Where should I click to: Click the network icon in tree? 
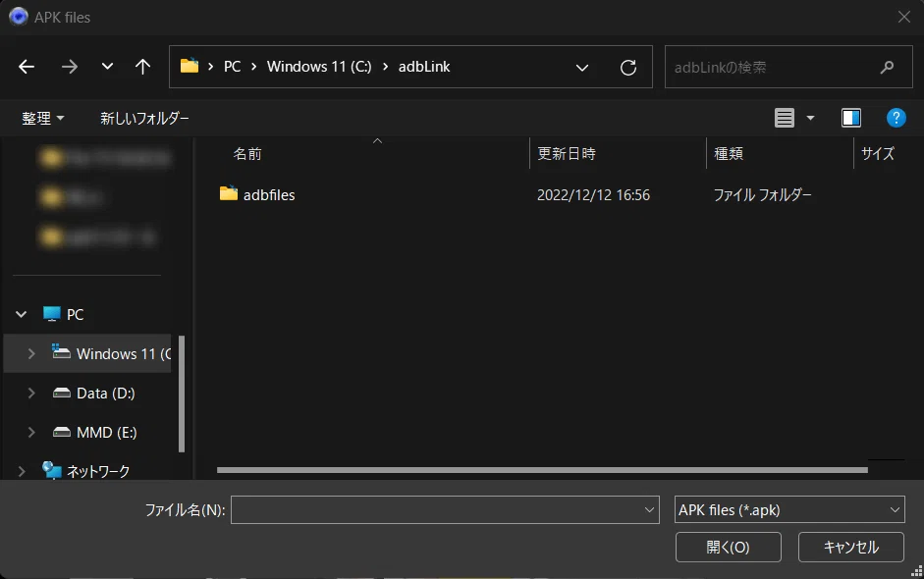coord(52,470)
